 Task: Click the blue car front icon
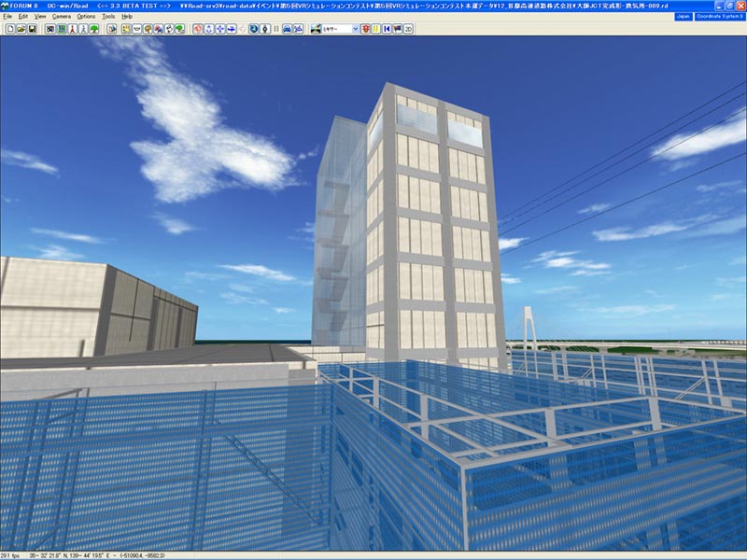pos(287,29)
